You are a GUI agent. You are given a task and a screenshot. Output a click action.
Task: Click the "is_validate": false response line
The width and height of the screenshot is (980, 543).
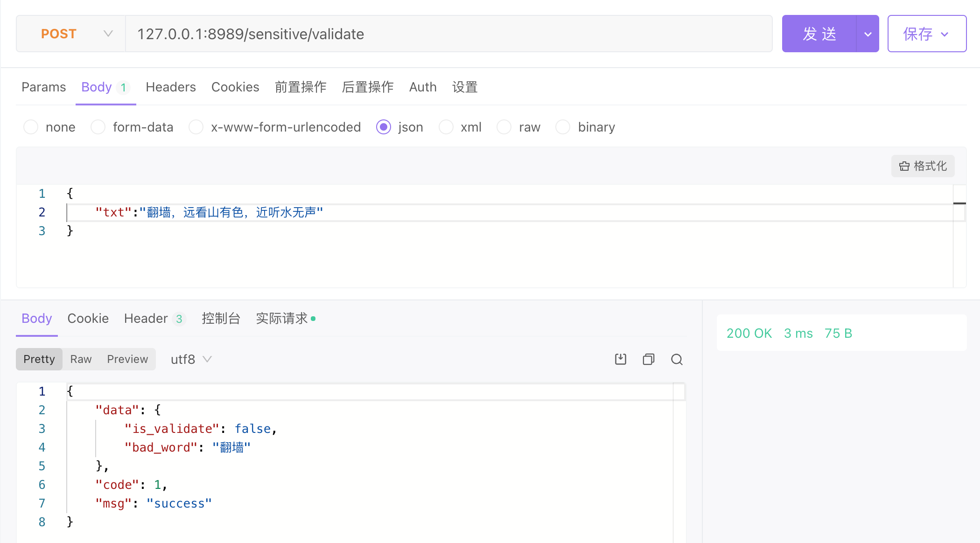[x=201, y=429]
